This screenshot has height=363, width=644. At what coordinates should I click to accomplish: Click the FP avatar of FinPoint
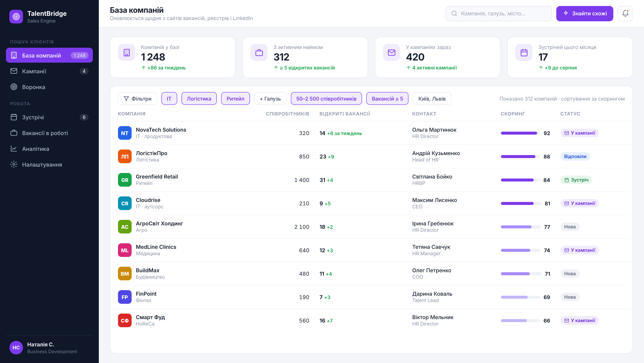pyautogui.click(x=125, y=297)
